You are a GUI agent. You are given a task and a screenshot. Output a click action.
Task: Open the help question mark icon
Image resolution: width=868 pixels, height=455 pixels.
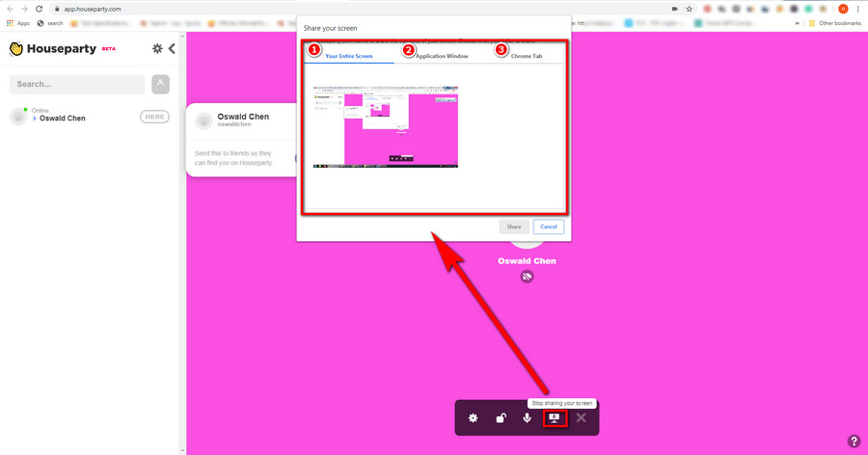(x=854, y=442)
